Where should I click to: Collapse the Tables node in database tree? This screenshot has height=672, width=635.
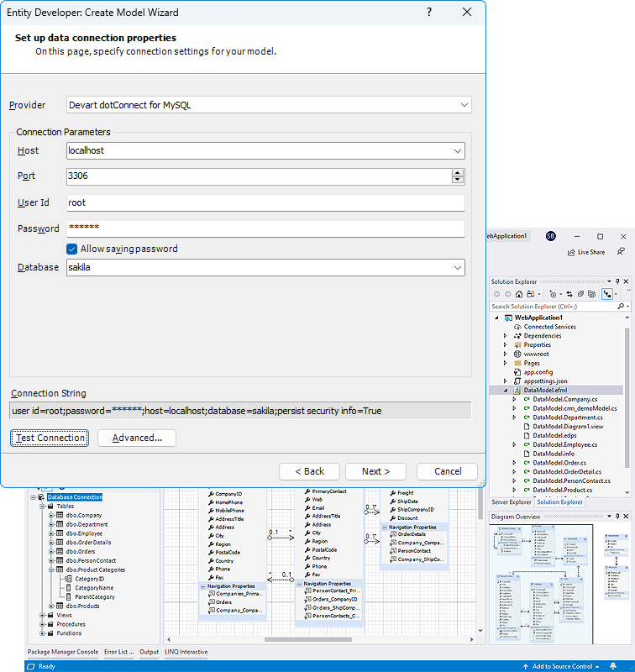(x=43, y=507)
